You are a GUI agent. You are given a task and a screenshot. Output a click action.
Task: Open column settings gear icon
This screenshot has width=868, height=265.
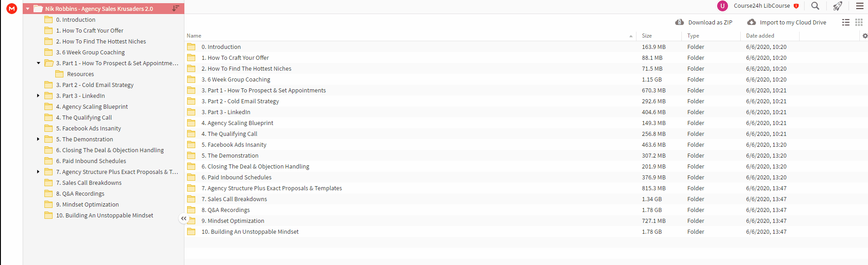(865, 36)
